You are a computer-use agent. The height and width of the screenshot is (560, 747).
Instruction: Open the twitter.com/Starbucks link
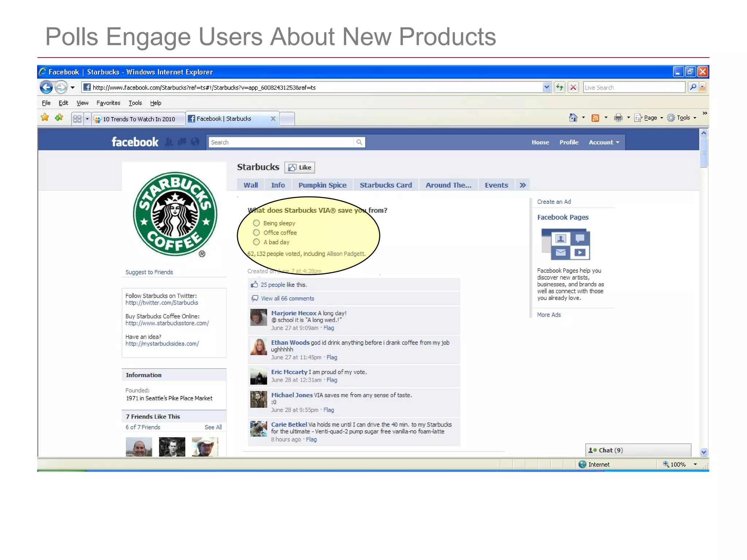tap(162, 303)
